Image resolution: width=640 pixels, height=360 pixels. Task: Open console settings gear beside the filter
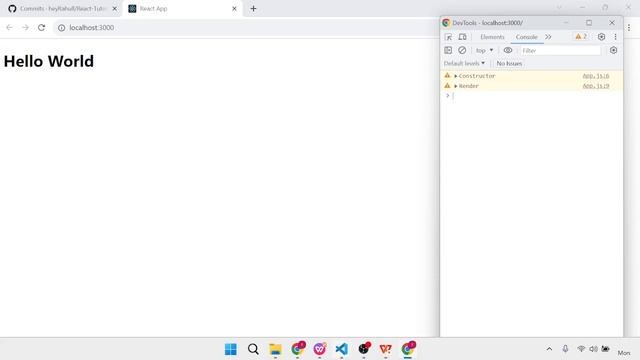click(613, 50)
